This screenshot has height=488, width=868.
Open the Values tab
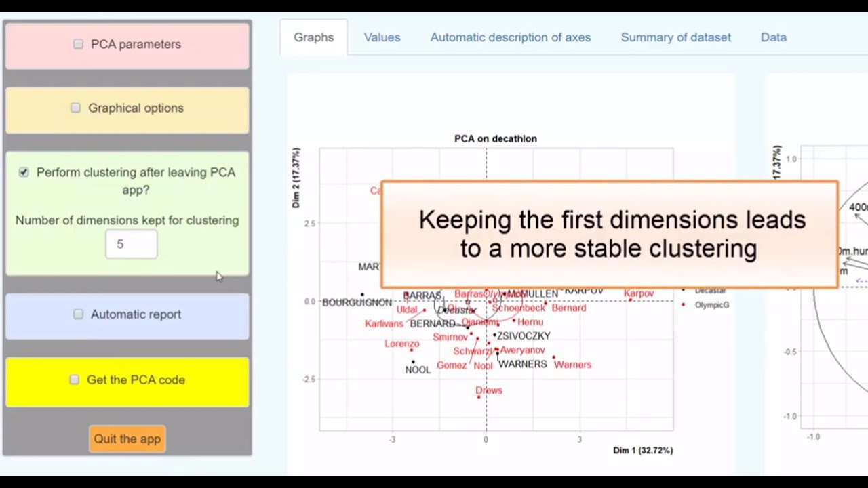(382, 37)
